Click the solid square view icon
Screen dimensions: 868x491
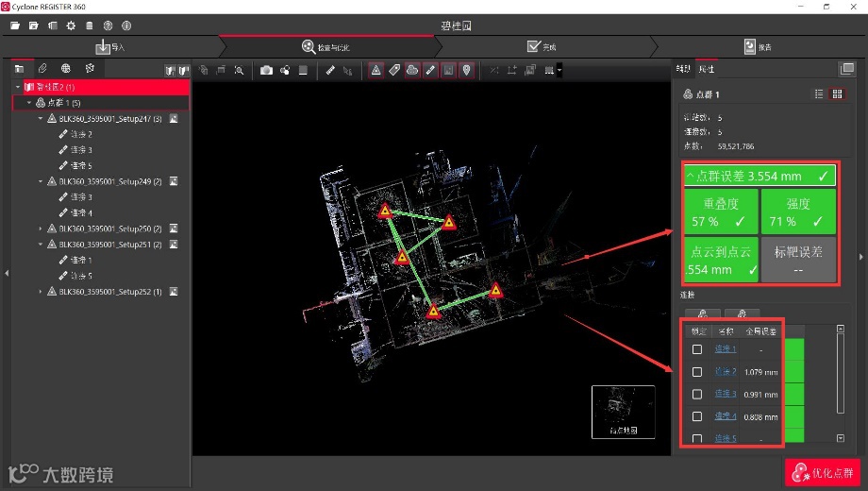coord(303,71)
